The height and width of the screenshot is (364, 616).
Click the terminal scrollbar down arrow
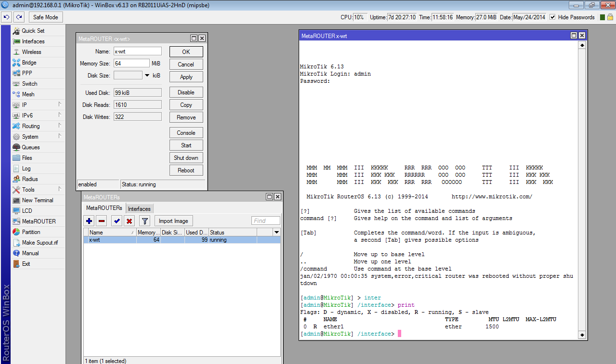click(582, 335)
